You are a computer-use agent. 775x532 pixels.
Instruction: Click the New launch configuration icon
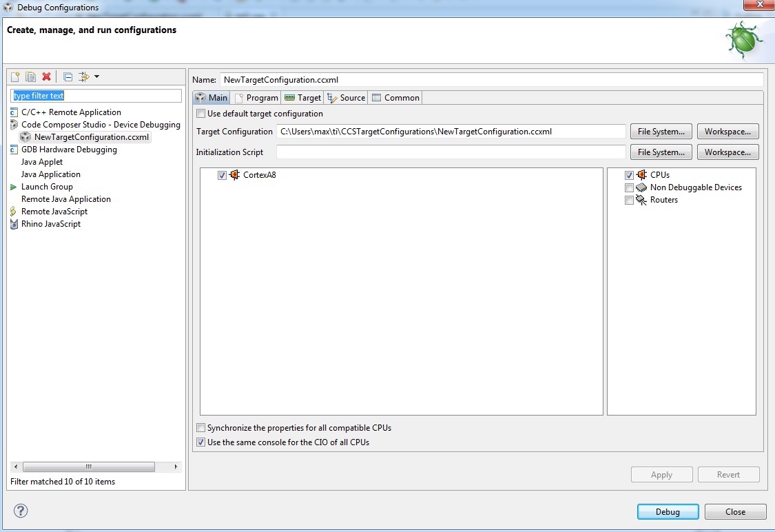pyautogui.click(x=15, y=76)
